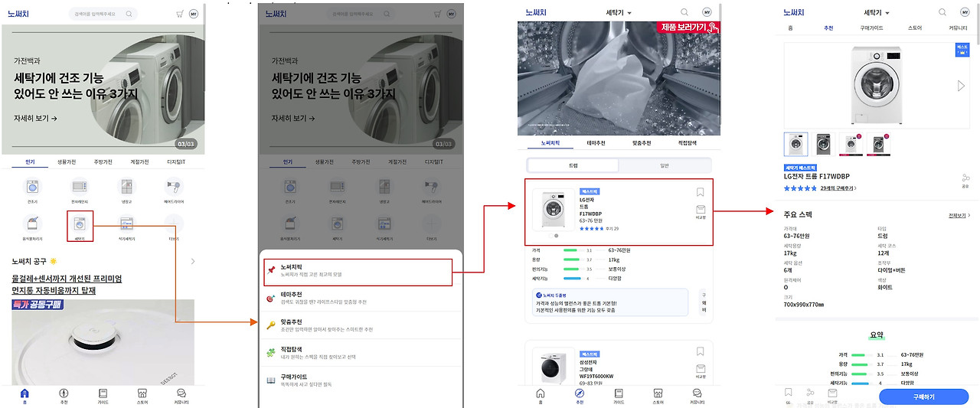
Task: Choose 맞춤추천 in the bottom sheet
Action: point(361,325)
